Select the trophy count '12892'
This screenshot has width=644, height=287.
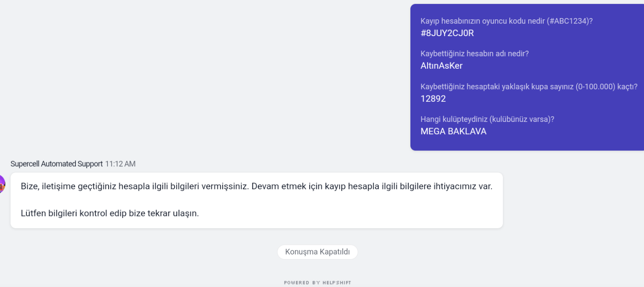433,99
